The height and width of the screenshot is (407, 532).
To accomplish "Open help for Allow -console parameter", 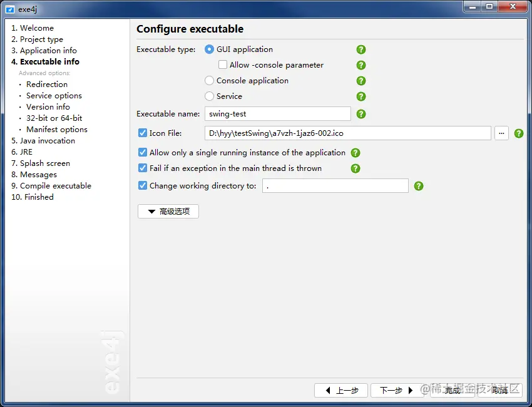I will coord(361,65).
